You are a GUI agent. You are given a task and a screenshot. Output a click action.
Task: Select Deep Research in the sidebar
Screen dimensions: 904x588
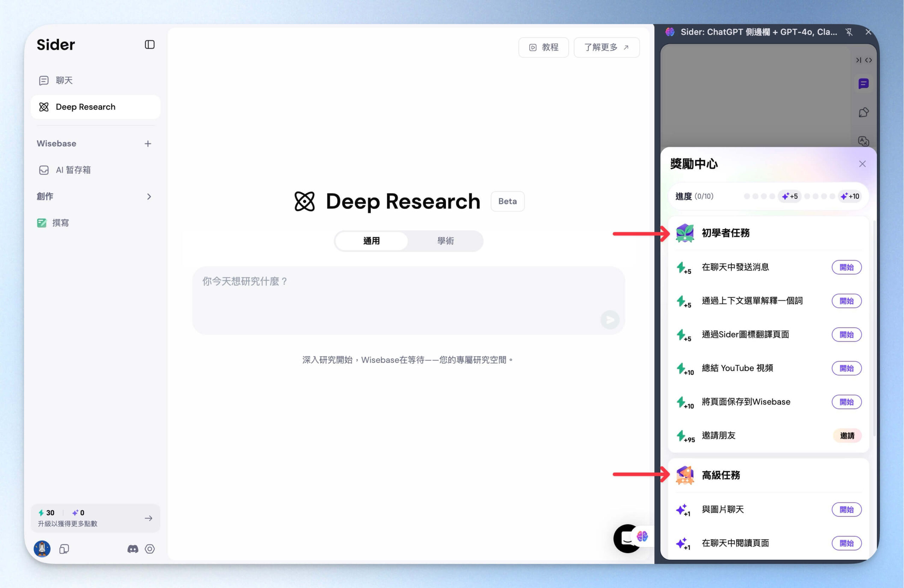(95, 107)
